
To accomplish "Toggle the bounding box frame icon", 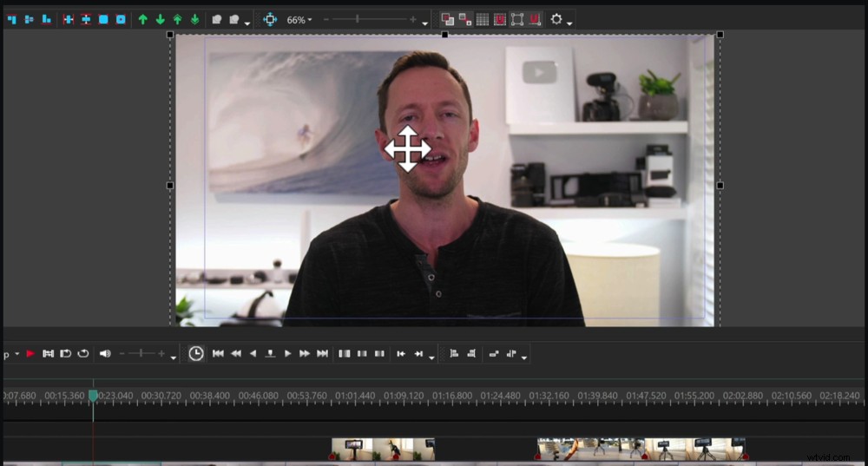I will (517, 20).
